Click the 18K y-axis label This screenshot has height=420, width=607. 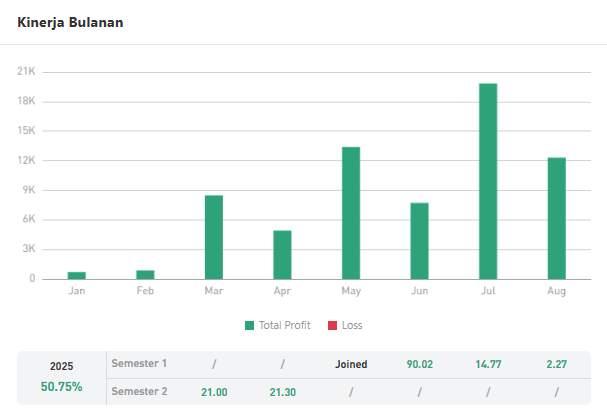pyautogui.click(x=26, y=101)
